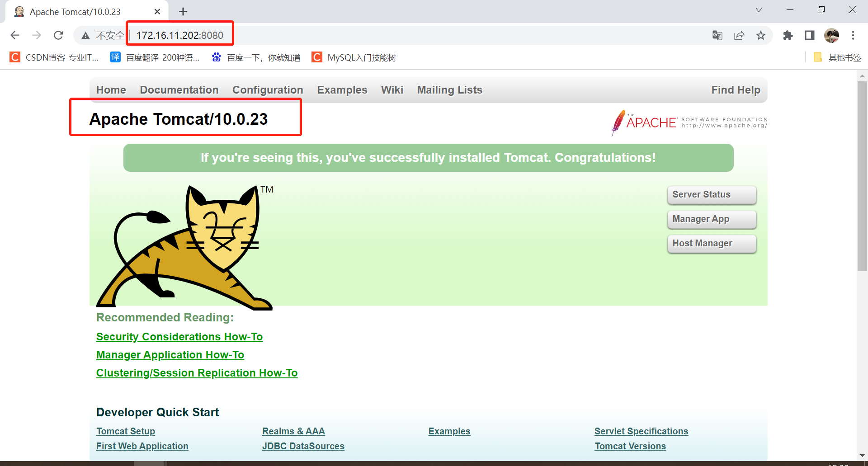Click the site security warning icon

[x=85, y=35]
